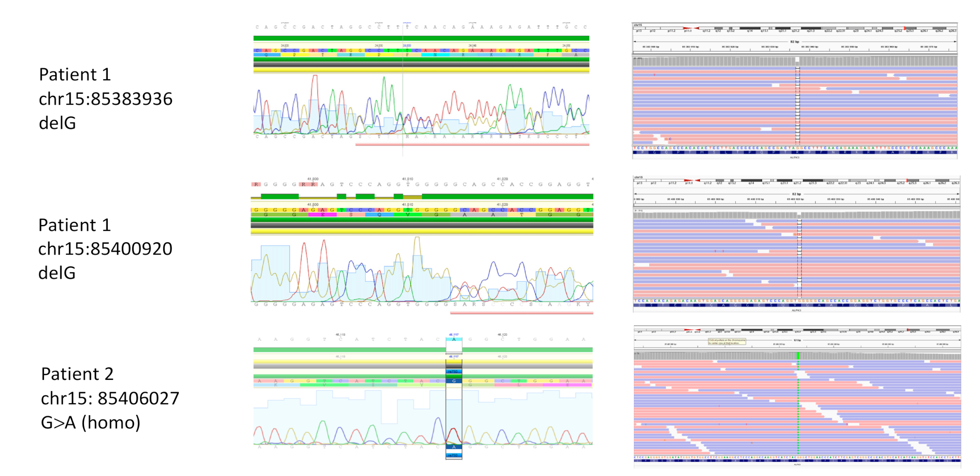Select the 85,383,940 bp ruler label
Screen dimensions: 980x476
pyautogui.click(x=809, y=46)
